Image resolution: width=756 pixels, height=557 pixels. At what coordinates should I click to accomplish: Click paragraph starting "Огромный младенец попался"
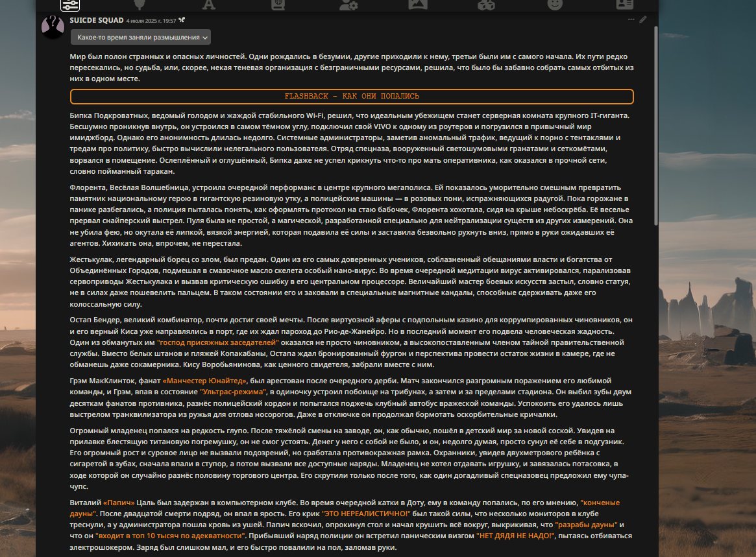pyautogui.click(x=352, y=458)
